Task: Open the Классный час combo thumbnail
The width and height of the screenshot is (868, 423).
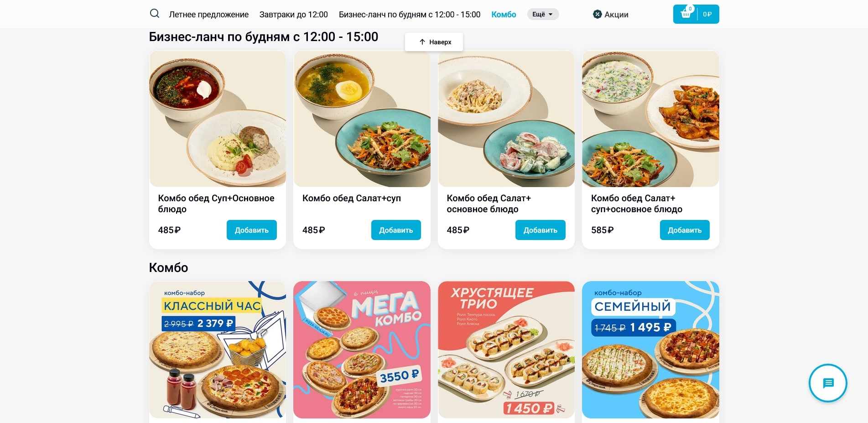Action: pos(218,350)
